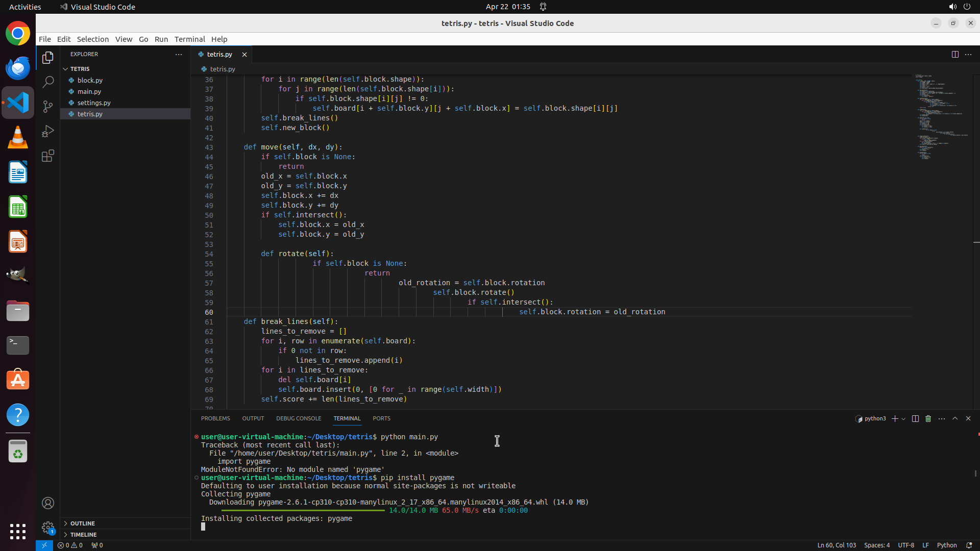Click the Split Editor Right icon
The image size is (980, 551).
pos(955,54)
